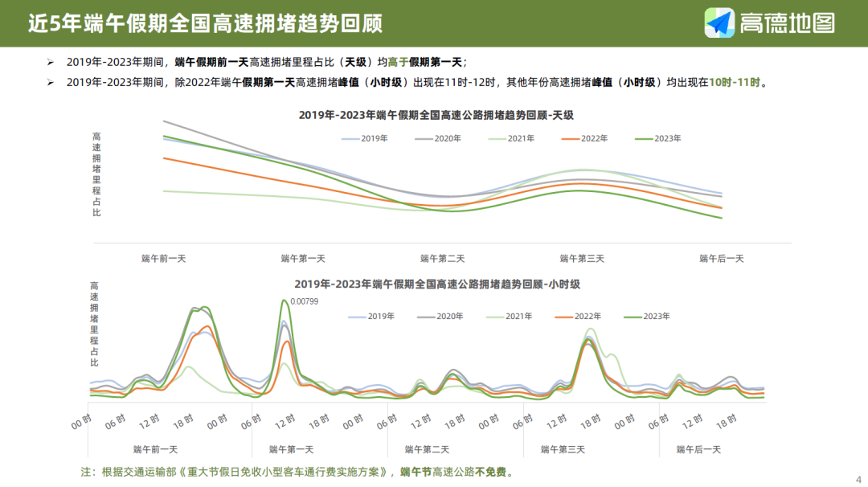Click the daily chart y-axis title 高速拥堵里程占比
The height and width of the screenshot is (487, 868).
96,174
